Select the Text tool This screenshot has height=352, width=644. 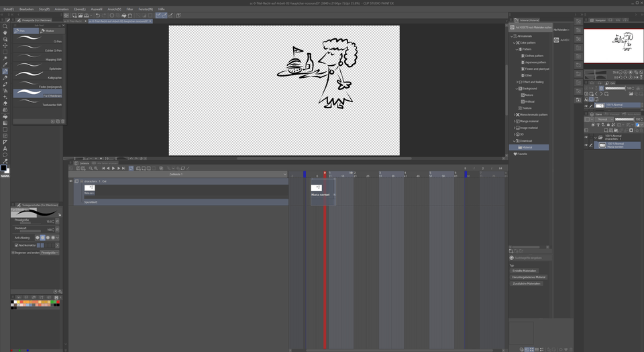5,148
